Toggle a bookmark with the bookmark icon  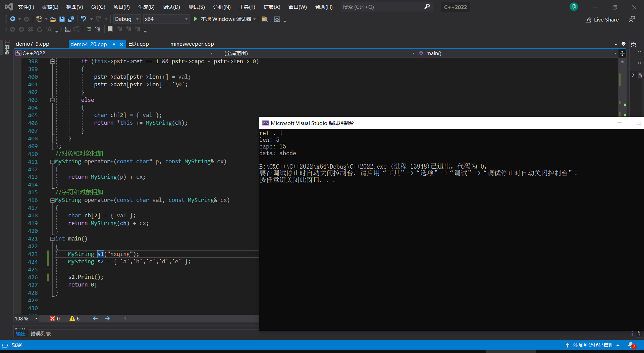[x=110, y=29]
